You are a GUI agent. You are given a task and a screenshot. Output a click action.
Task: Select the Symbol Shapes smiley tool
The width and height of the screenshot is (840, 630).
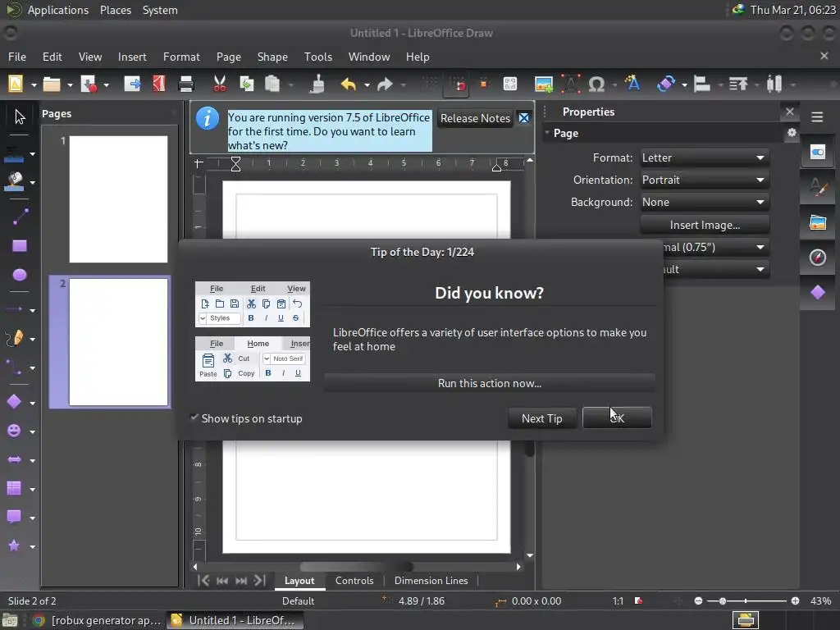(14, 431)
